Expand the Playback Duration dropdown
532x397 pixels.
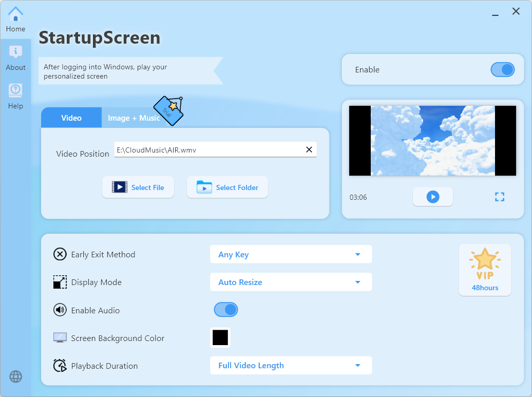[291, 366]
